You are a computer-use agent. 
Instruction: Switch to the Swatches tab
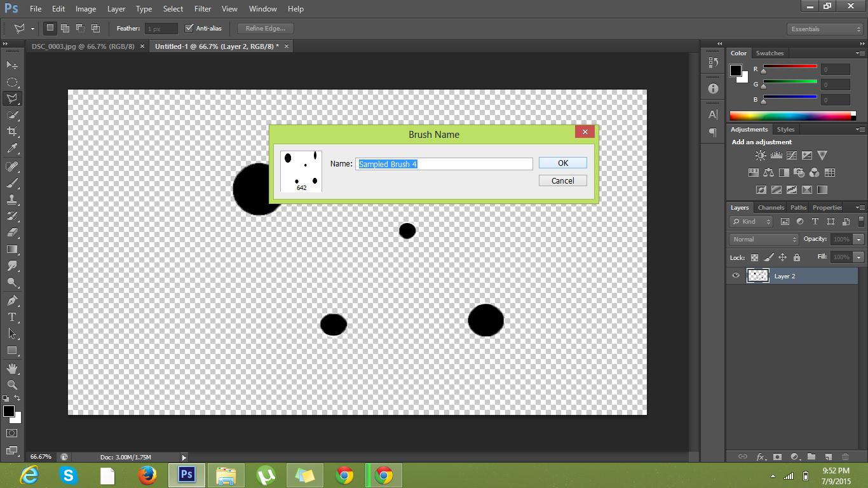pos(770,53)
